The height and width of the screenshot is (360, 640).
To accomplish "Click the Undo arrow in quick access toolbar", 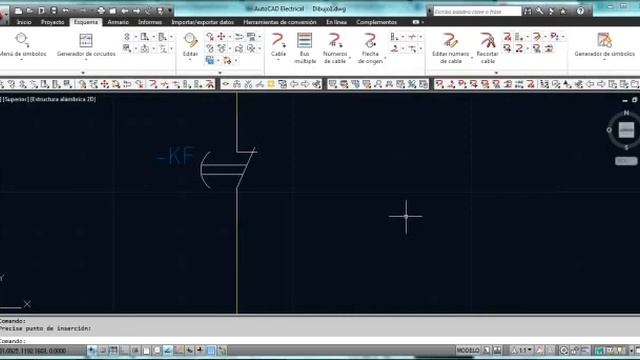I will tap(66, 11).
